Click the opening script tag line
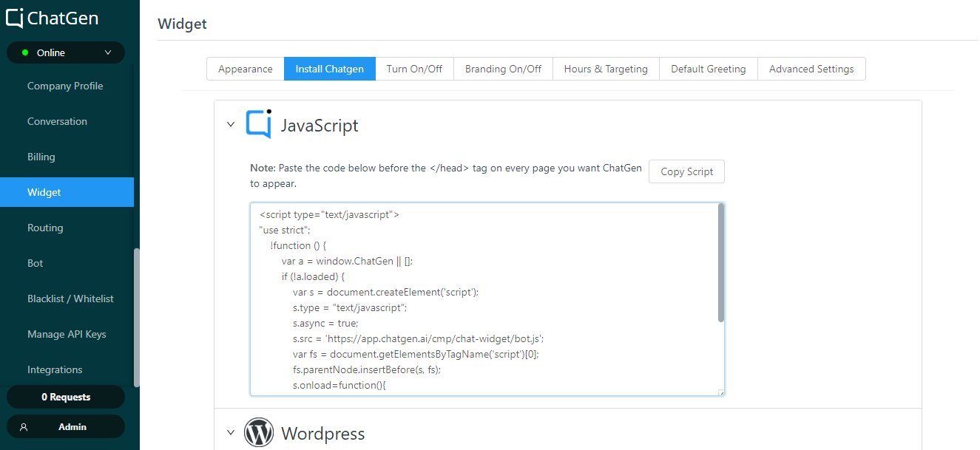Screen dimensions: 980x450 (x=329, y=214)
